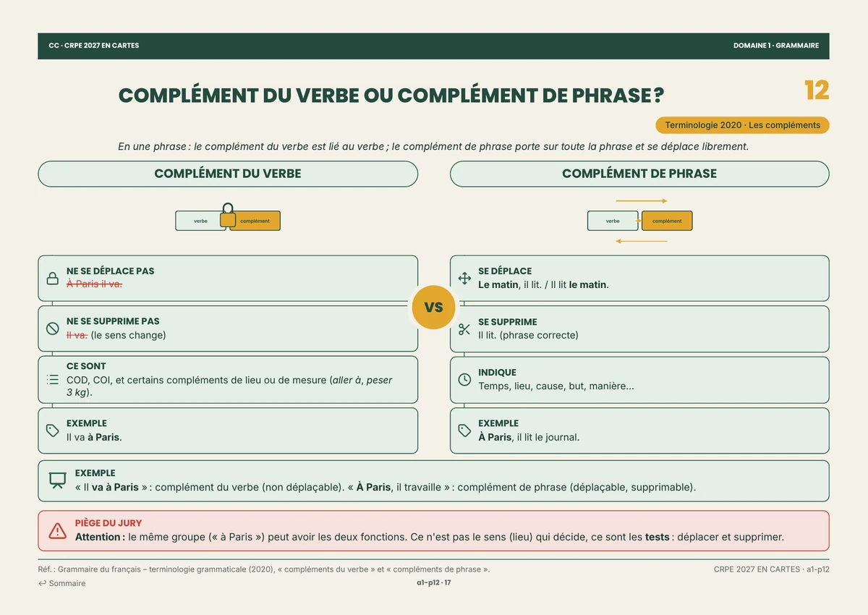
Task: Click the struck-through 'Il va.' text
Action: coord(77,335)
